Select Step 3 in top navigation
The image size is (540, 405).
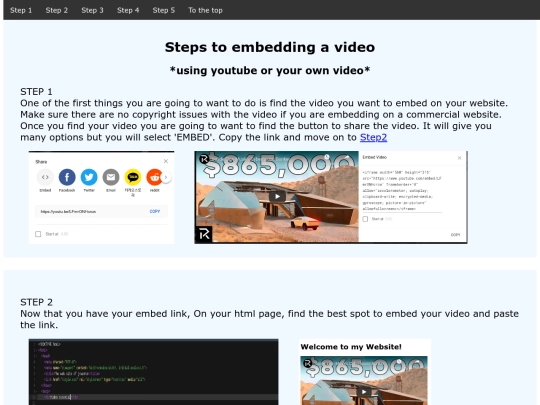click(x=92, y=10)
